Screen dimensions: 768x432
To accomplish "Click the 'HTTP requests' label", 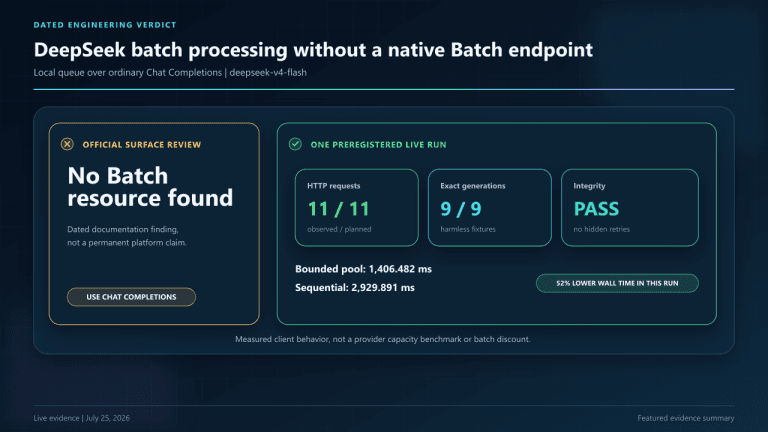I will click(x=334, y=186).
